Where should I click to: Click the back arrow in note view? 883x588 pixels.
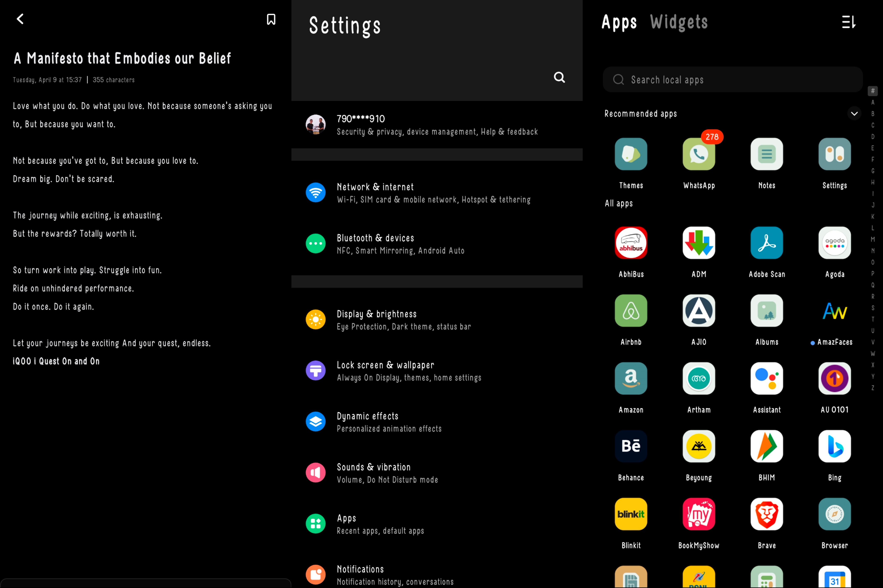point(20,19)
